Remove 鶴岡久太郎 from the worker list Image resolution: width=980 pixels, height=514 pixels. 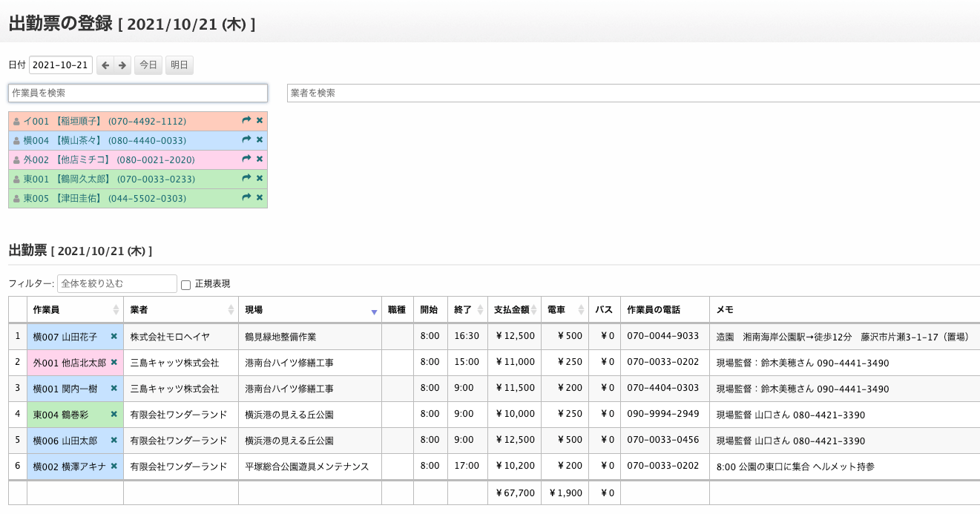[260, 178]
